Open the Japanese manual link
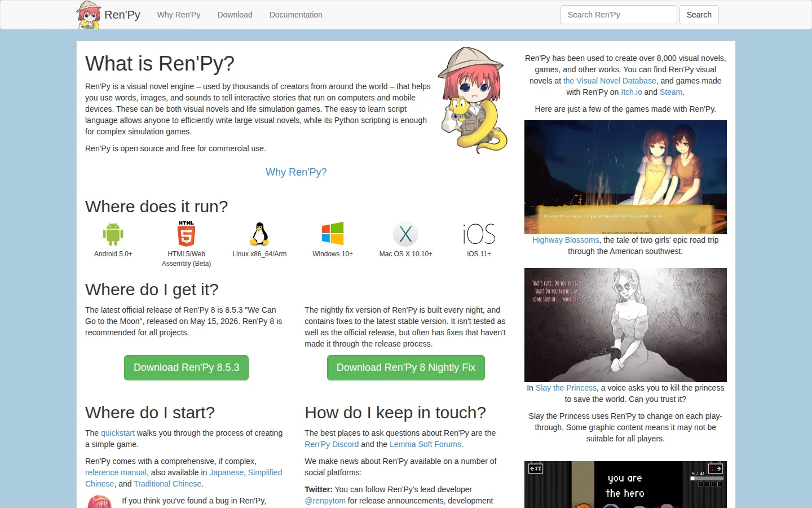Image resolution: width=812 pixels, height=508 pixels. coord(227,472)
